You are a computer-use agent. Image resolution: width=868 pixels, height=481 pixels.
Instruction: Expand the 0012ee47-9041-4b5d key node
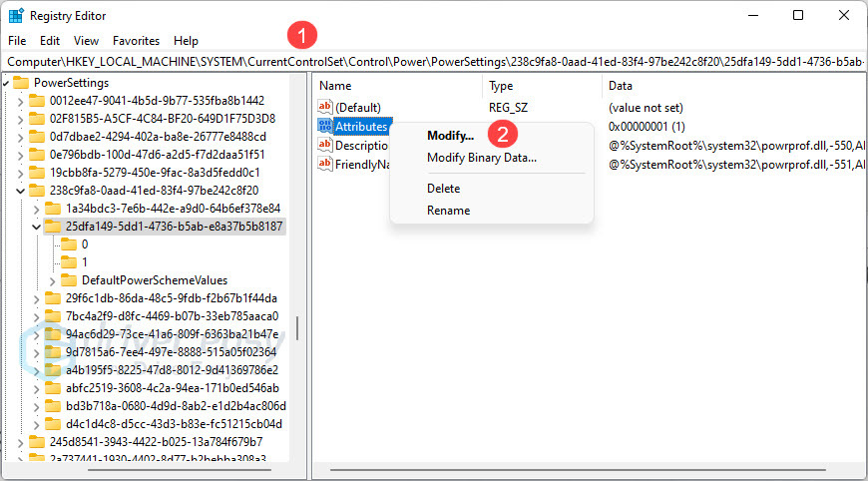pos(21,101)
